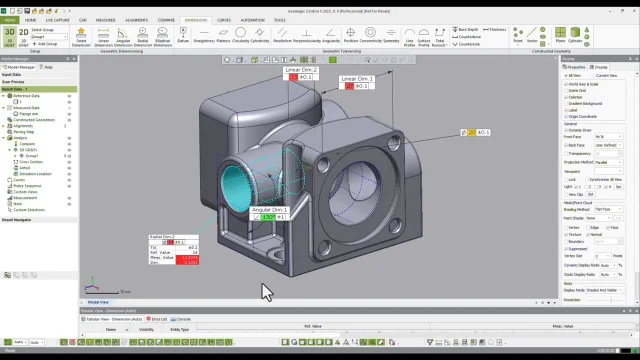640x360 pixels.
Task: Click the Countersink button
Action: tap(466, 44)
